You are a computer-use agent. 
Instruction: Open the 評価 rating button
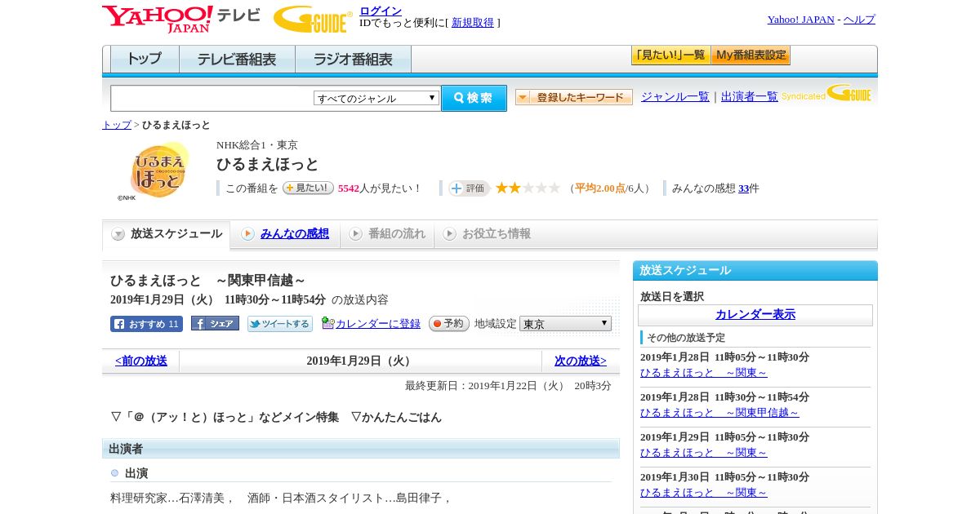[469, 188]
